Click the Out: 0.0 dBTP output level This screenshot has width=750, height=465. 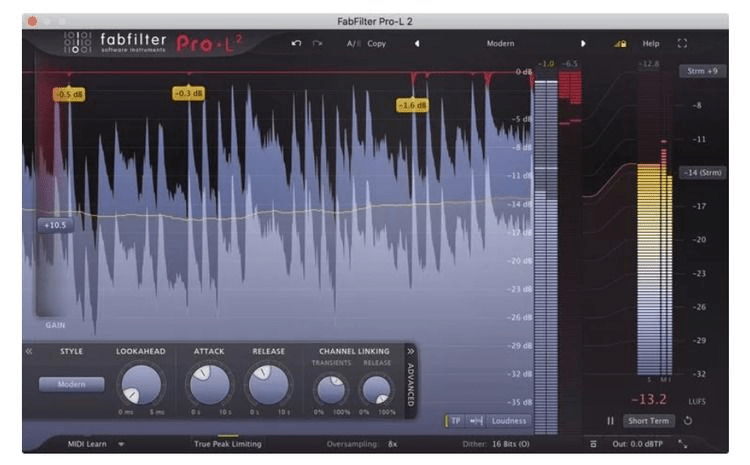point(638,444)
